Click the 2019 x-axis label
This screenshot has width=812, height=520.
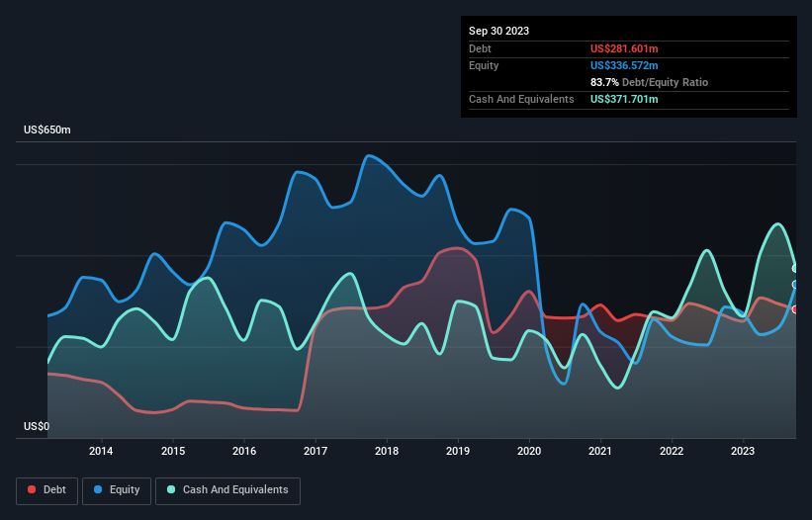[458, 451]
